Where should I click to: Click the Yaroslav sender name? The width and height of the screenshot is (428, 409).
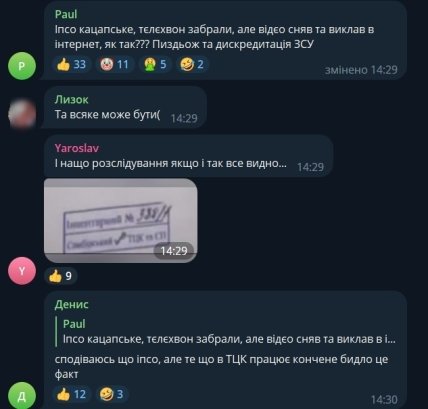77,148
